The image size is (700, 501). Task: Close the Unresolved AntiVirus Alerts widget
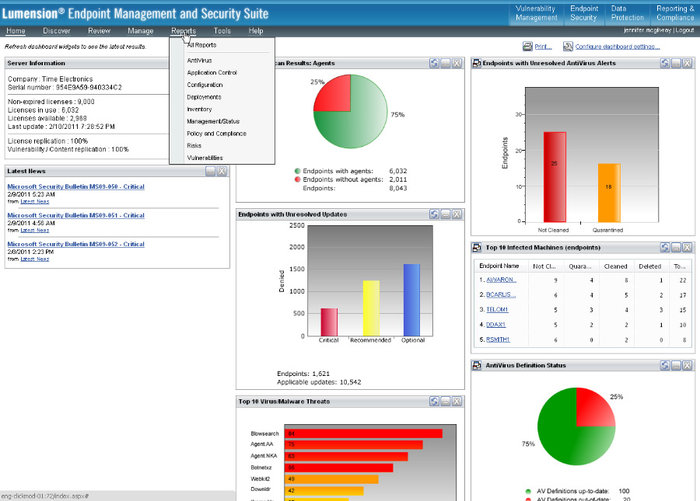[x=688, y=63]
